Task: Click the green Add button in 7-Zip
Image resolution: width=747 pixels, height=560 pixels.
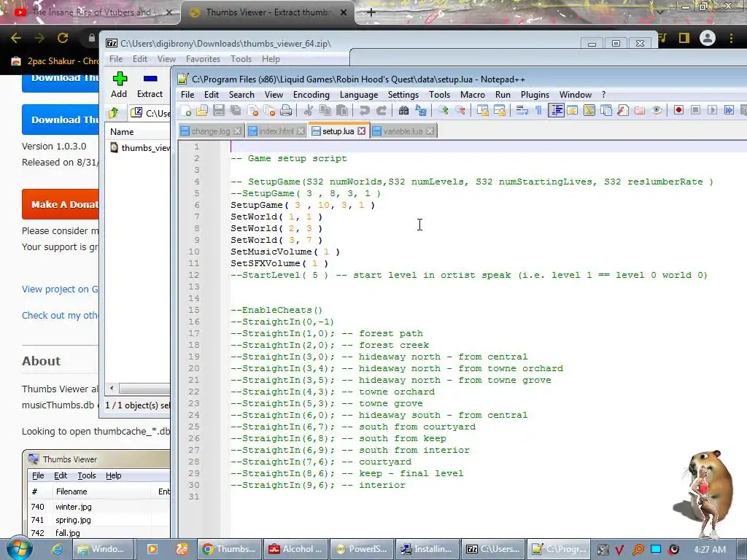Action: 119,85
